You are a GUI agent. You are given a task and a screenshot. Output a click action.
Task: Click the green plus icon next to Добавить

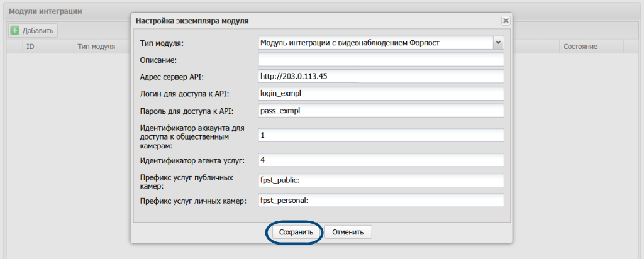(x=15, y=30)
